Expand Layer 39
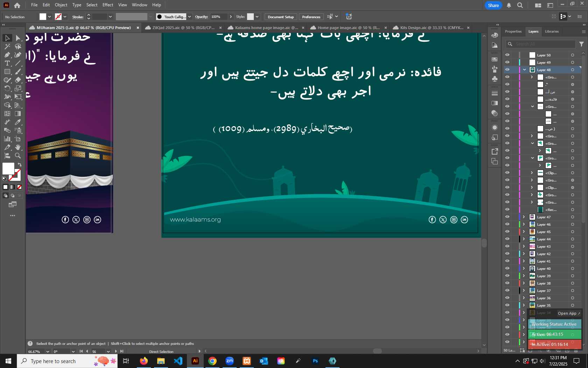 pyautogui.click(x=524, y=276)
